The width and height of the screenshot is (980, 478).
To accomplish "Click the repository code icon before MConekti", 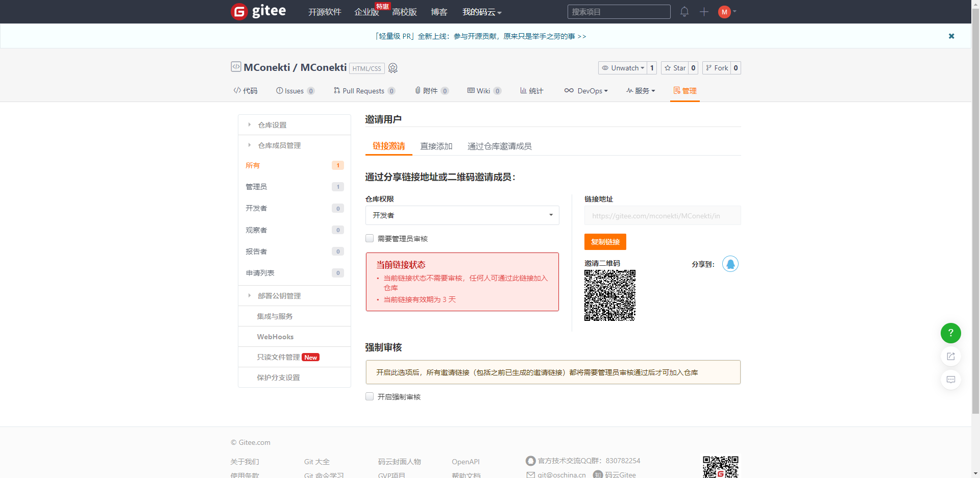I will pos(236,67).
